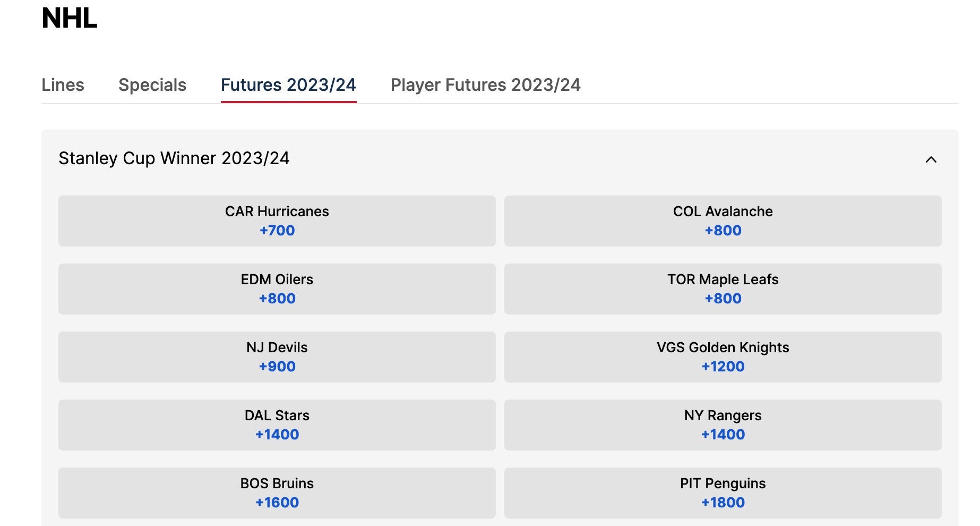Click the +700 odds value

point(277,231)
